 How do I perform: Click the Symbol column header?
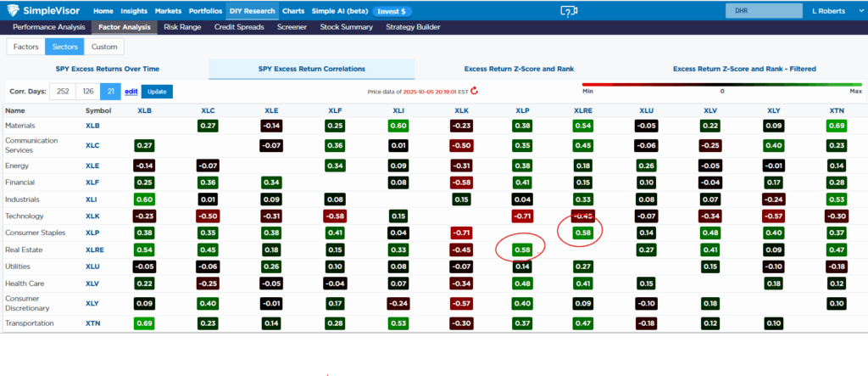pos(98,111)
